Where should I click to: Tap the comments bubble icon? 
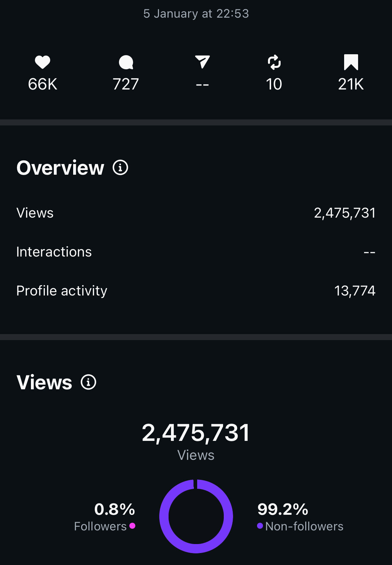(126, 62)
